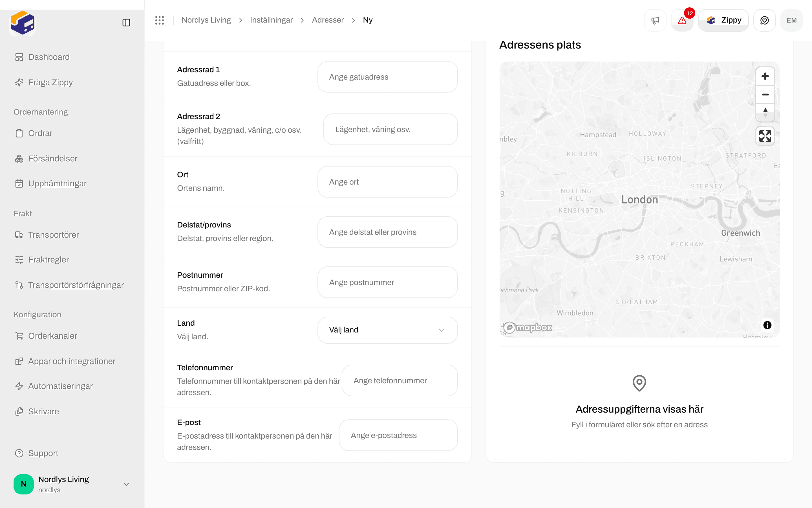This screenshot has width=812, height=508.
Task: Click the Mapbox logo link on map
Action: [528, 327]
